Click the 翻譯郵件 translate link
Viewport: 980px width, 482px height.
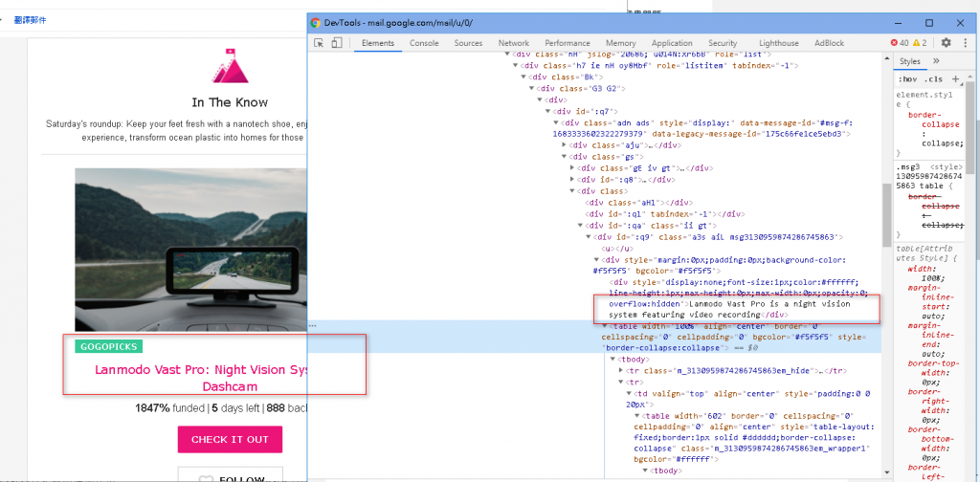click(x=30, y=20)
